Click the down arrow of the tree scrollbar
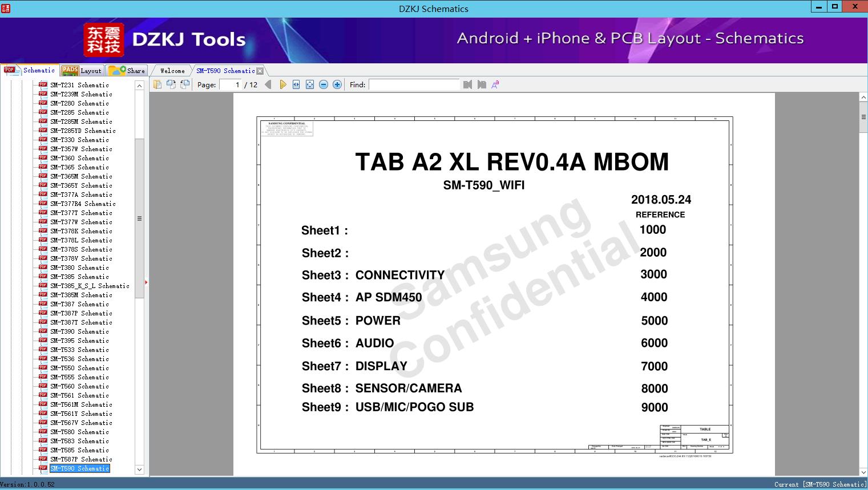This screenshot has width=868, height=490. click(x=139, y=469)
